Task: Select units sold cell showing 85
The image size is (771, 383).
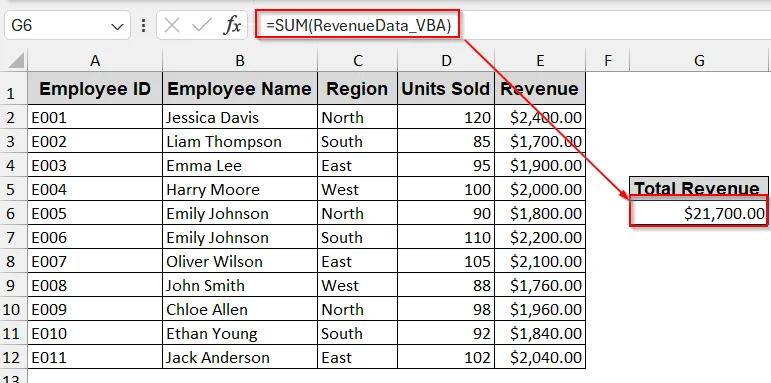Action: (446, 141)
